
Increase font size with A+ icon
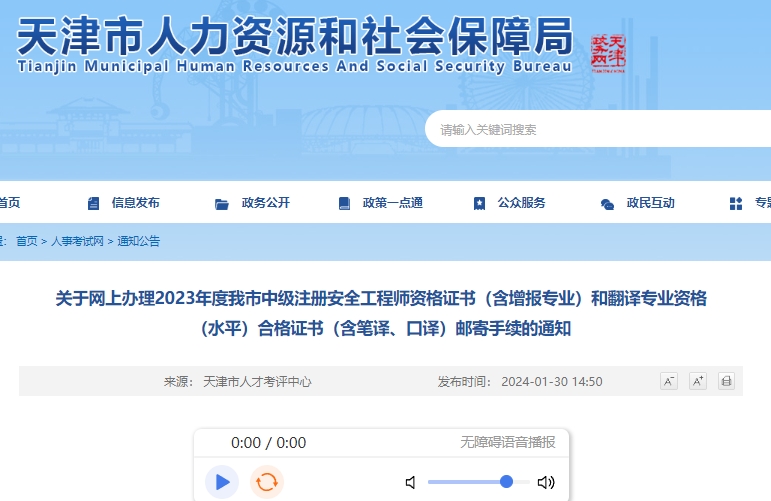[x=697, y=381]
